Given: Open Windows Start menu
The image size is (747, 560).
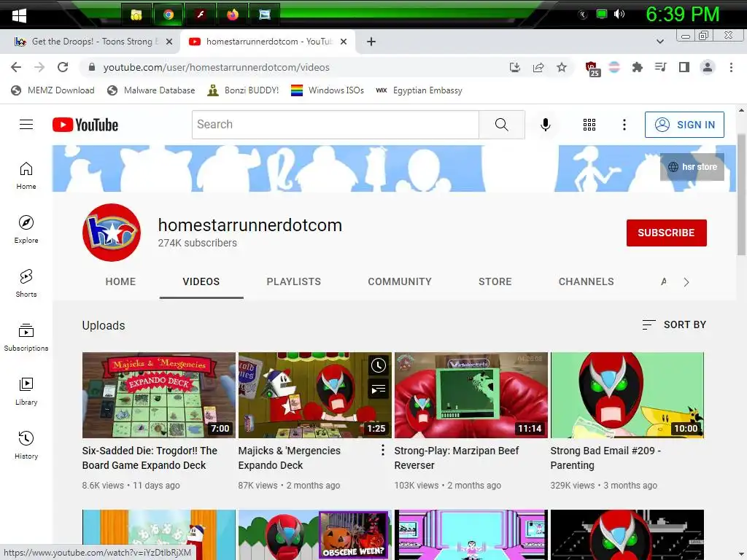Looking at the screenshot, I should (x=19, y=15).
